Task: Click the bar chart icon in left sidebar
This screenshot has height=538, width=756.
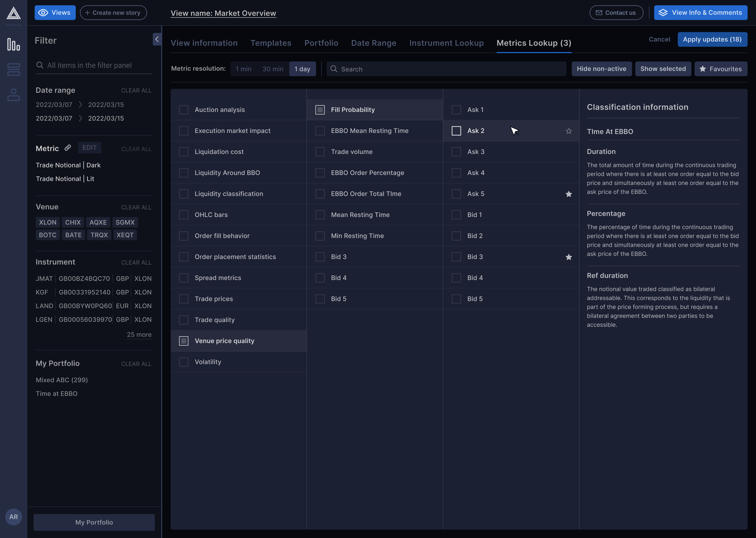Action: (14, 44)
